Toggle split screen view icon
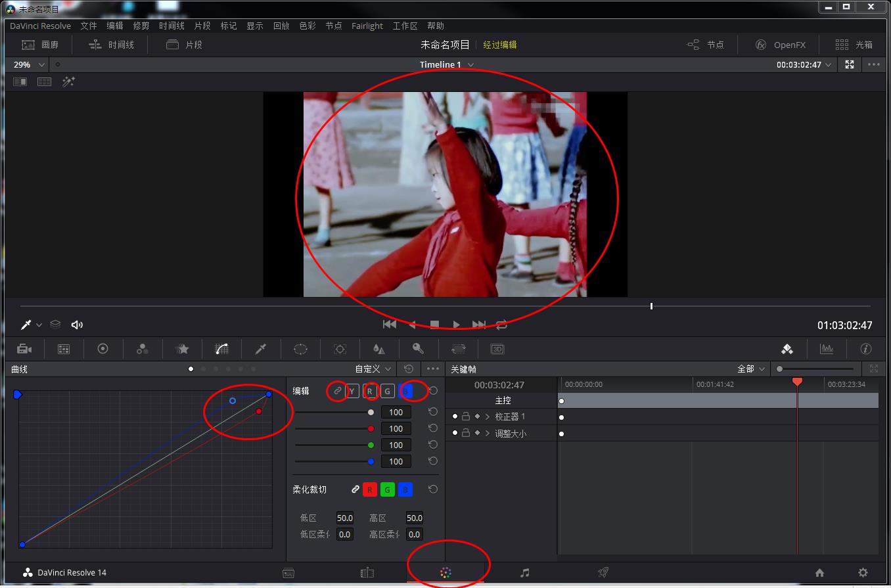This screenshot has height=588, width=891. (x=44, y=81)
